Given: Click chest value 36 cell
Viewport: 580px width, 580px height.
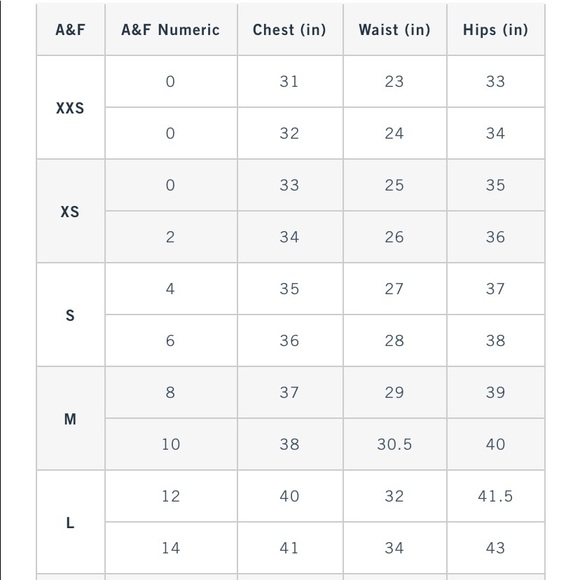Looking at the screenshot, I should pos(290,341).
